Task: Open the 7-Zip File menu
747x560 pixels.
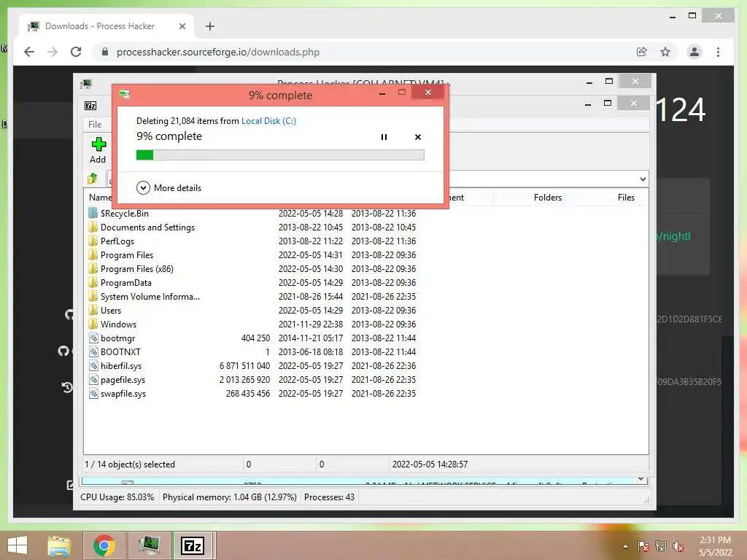Action: pos(95,124)
